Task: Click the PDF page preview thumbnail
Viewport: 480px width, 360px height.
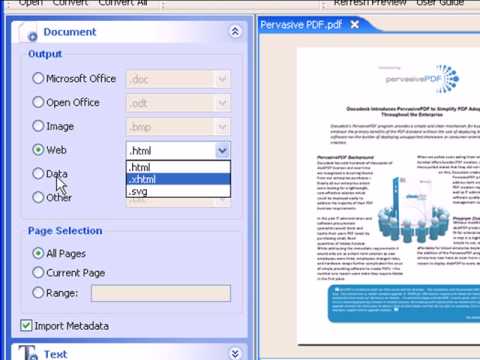Action: [x=388, y=196]
